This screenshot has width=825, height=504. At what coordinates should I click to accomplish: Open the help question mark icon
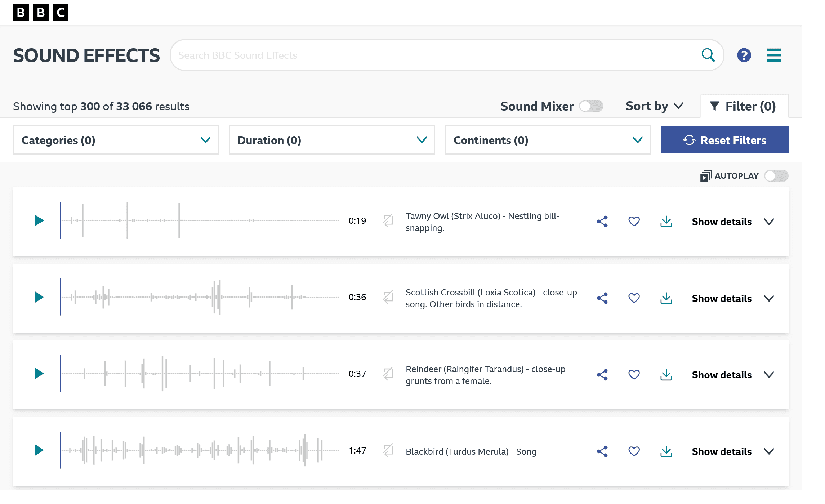tap(744, 55)
